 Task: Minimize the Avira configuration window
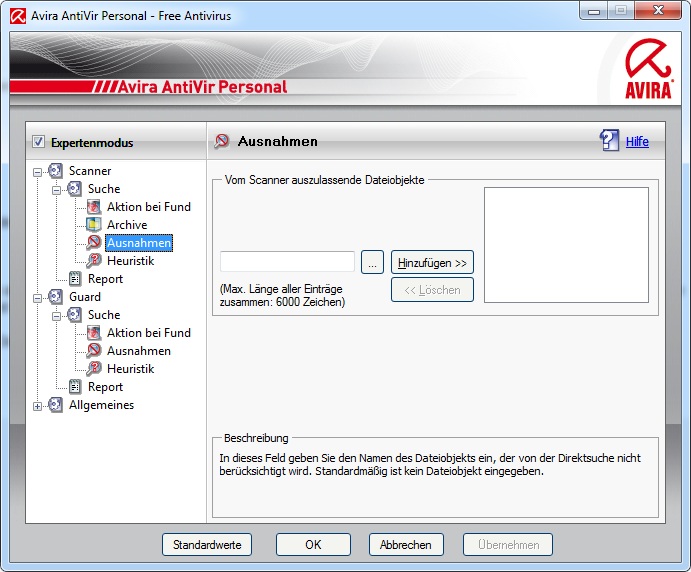point(594,11)
